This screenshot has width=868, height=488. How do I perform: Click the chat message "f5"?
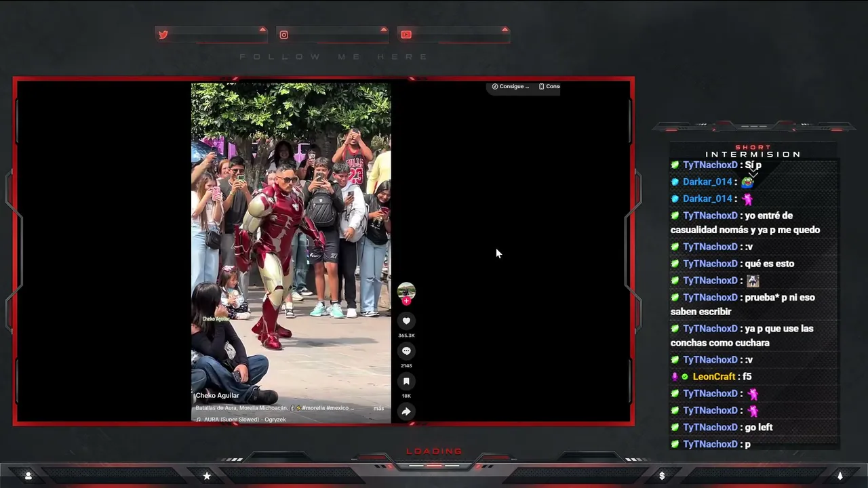(747, 377)
